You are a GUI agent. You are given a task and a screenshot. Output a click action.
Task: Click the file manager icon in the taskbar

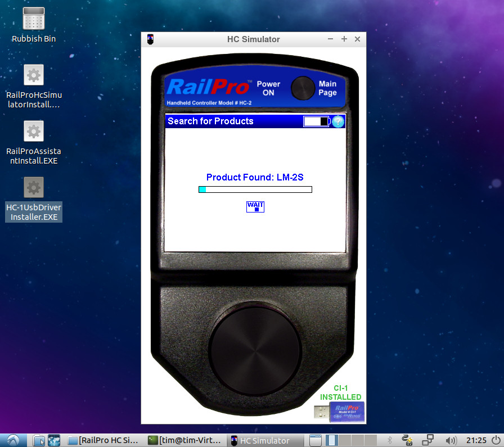pos(38,440)
